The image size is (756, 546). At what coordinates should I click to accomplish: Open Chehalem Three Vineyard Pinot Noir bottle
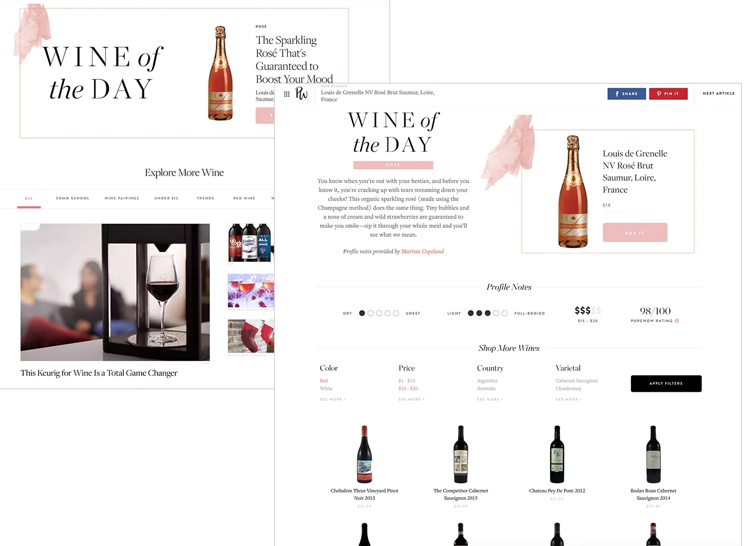364,455
